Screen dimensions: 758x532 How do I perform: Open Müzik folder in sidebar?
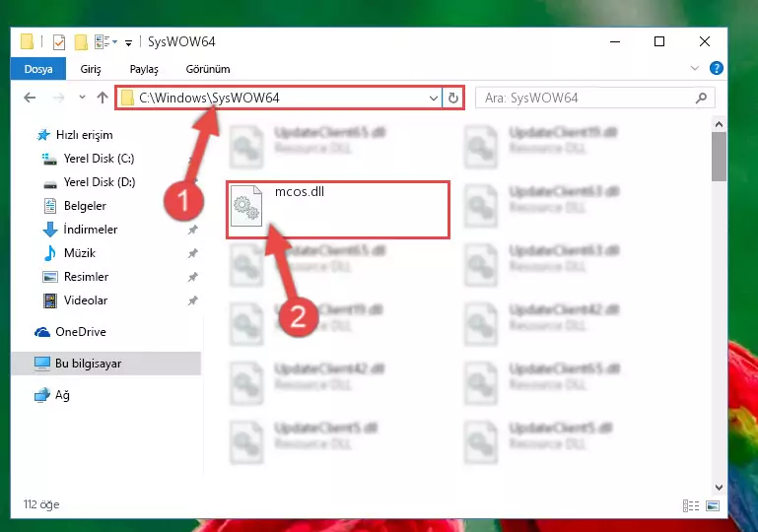coord(70,253)
